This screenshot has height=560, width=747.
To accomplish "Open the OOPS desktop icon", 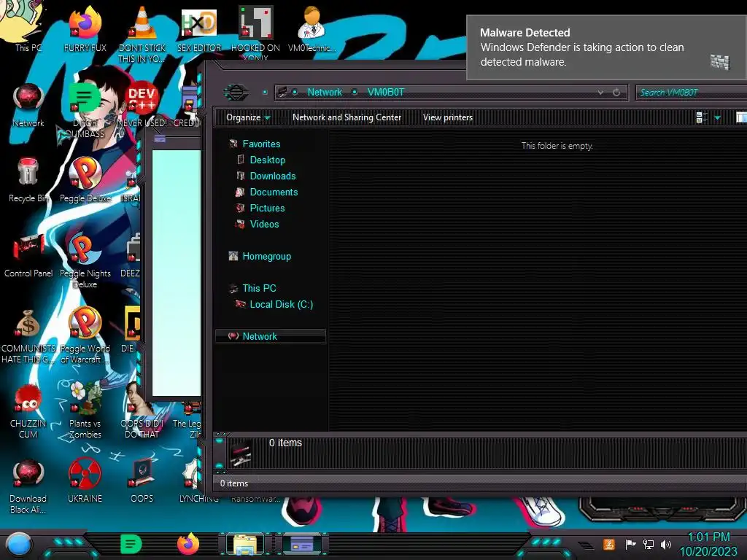I will click(x=142, y=480).
